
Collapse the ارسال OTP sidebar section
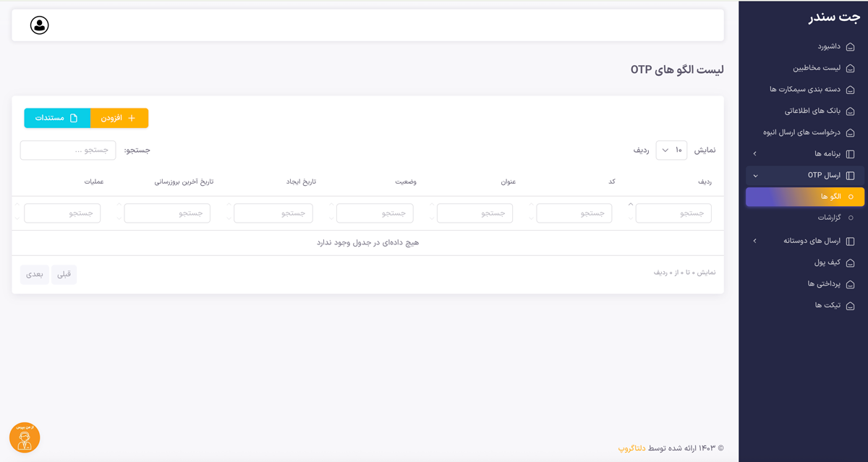tap(803, 176)
